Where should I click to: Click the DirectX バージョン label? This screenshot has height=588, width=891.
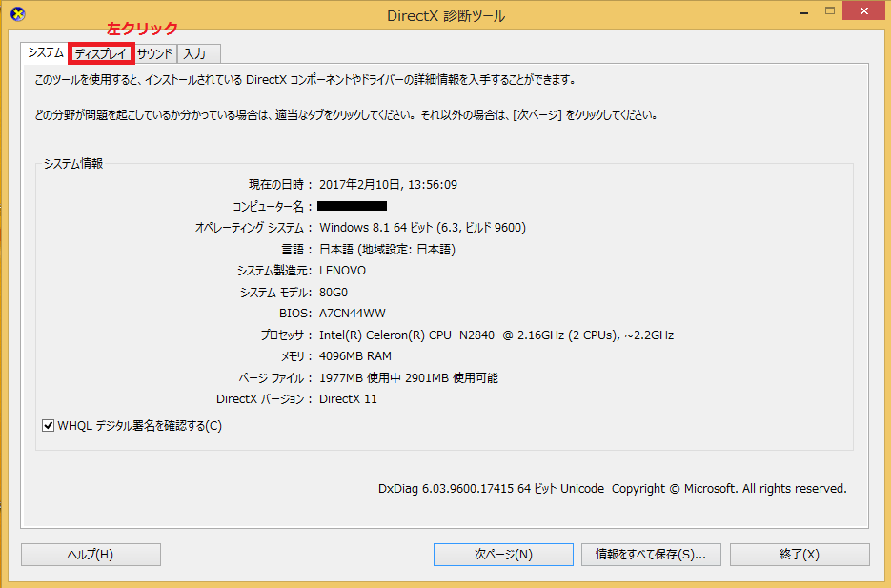point(264,398)
